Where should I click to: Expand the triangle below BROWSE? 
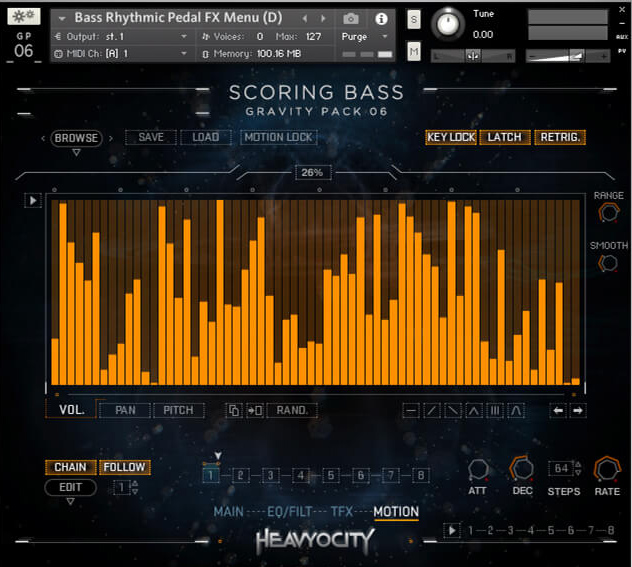coord(76,152)
